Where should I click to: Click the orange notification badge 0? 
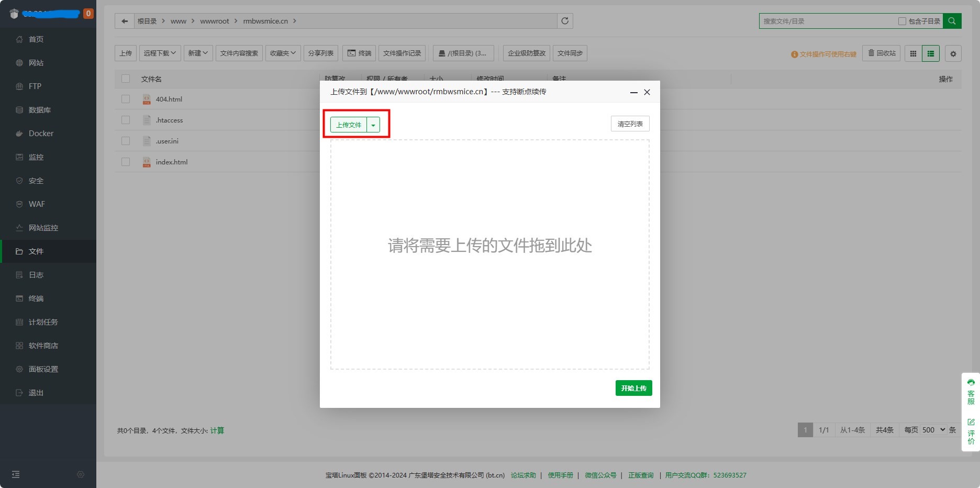88,14
